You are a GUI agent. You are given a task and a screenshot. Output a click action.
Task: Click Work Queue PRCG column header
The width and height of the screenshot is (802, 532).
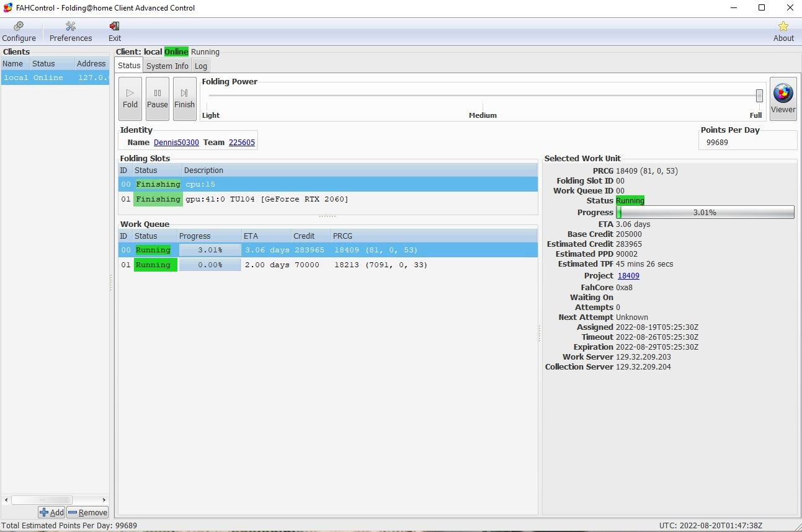(x=434, y=236)
